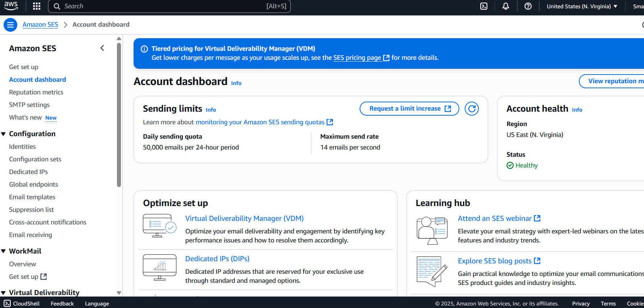Refresh the Sending limits card
Viewport: 644px width, 308px height.
472,108
